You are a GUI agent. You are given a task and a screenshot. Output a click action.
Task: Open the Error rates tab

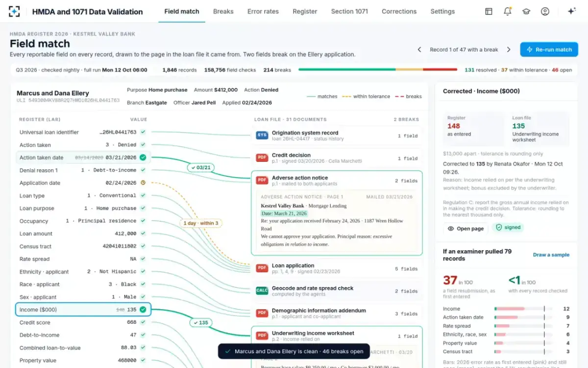263,11
